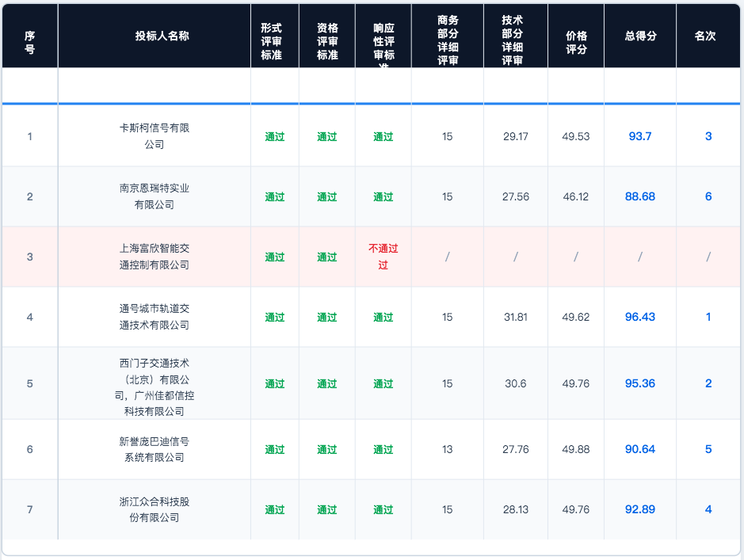Screen dimensions: 744x560
Task: Select bidder 南京恩瑞特实业有限公司
Action: [155, 196]
